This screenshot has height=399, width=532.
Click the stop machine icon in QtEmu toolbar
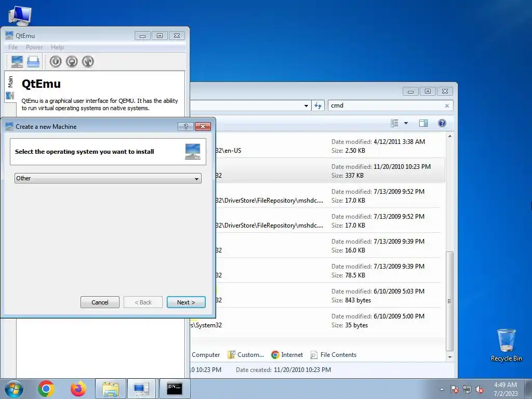tap(72, 61)
